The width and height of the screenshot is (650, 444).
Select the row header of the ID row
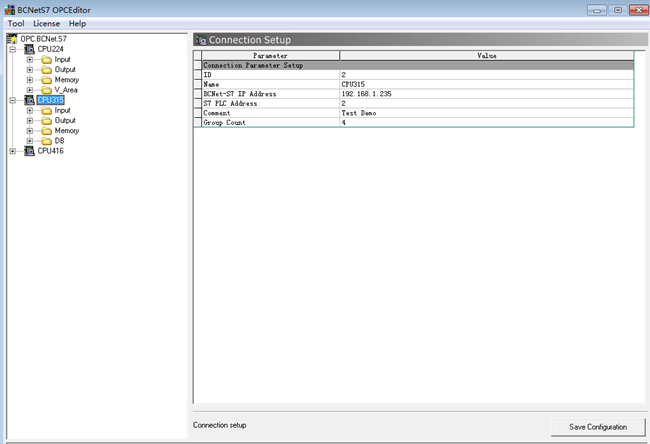click(x=198, y=75)
